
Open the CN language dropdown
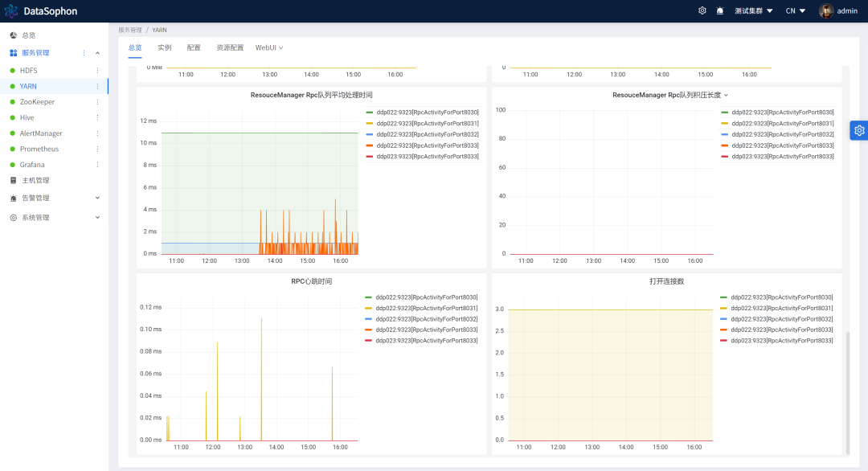pyautogui.click(x=796, y=10)
